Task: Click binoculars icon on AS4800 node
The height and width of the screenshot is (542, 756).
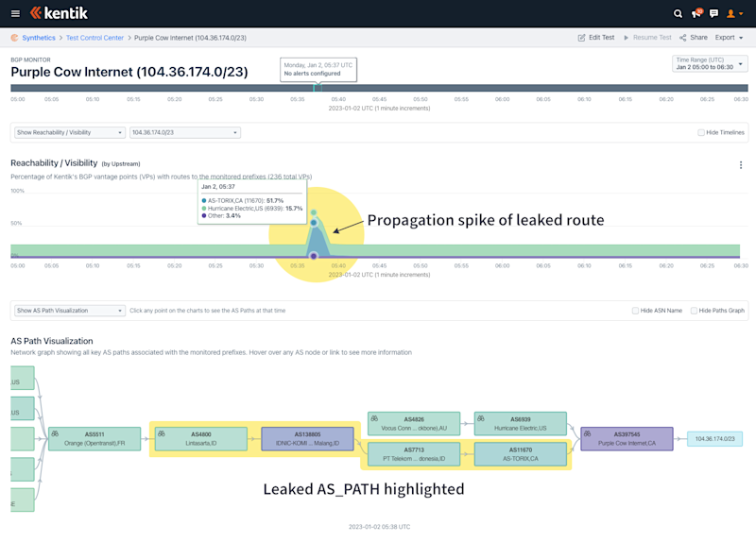Action: [162, 433]
